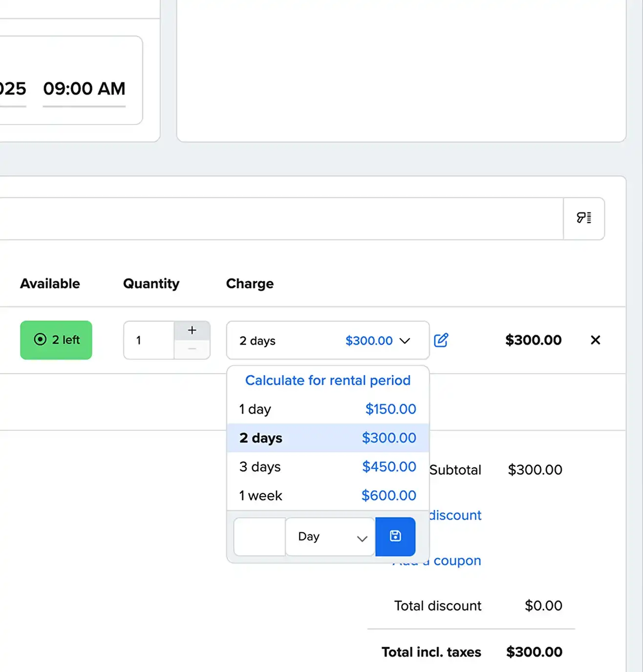Choose the "1 week $600.00" rental option
The image size is (643, 672).
[327, 495]
